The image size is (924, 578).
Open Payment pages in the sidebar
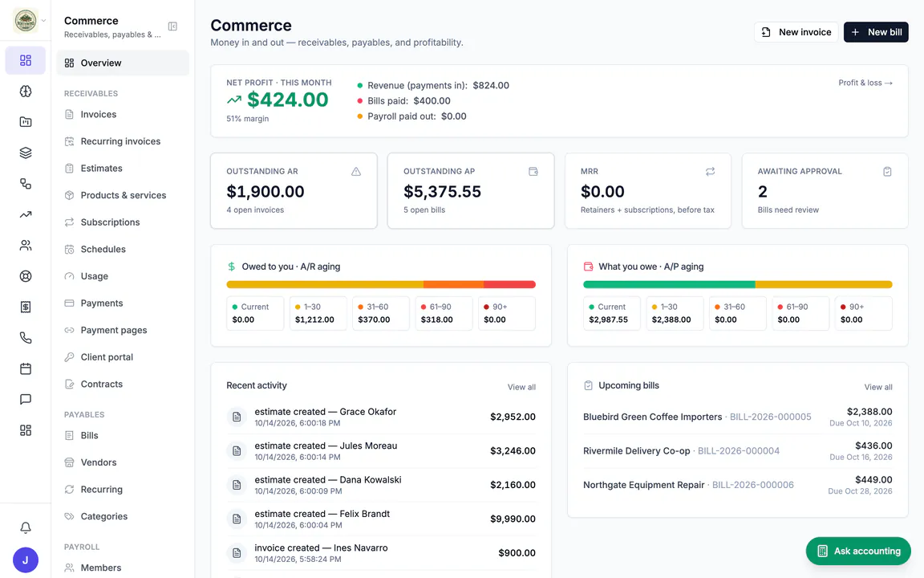point(123,330)
